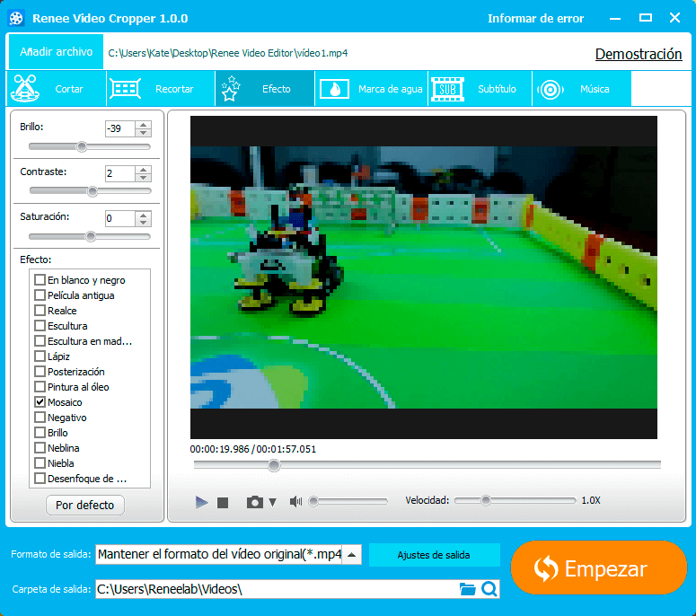The width and height of the screenshot is (696, 616).
Task: Reset effects with Por defecto button
Action: 84,505
